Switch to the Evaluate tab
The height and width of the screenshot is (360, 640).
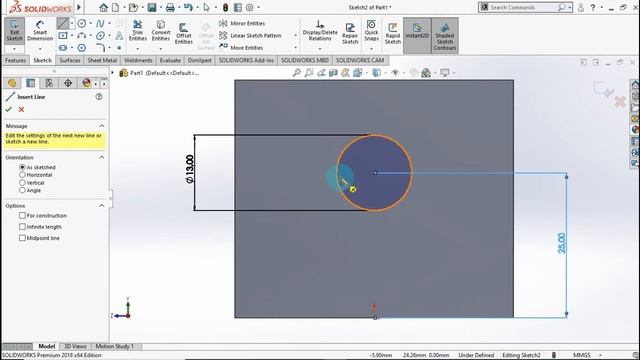point(170,60)
